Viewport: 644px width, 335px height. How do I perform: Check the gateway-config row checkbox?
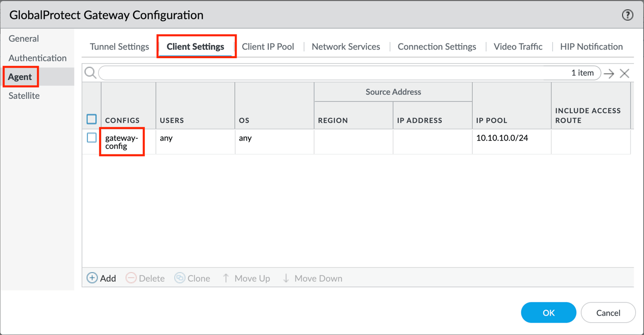pyautogui.click(x=91, y=138)
